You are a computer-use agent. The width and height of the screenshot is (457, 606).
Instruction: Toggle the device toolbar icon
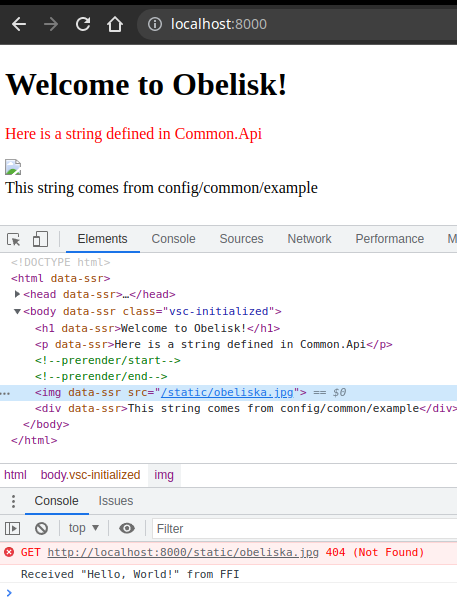40,239
